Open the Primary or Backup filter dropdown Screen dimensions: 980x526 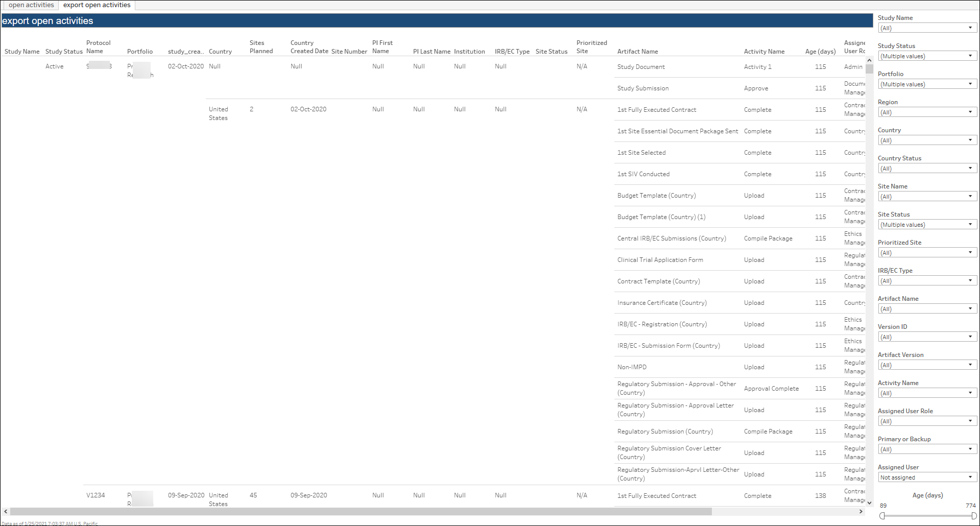(x=927, y=449)
